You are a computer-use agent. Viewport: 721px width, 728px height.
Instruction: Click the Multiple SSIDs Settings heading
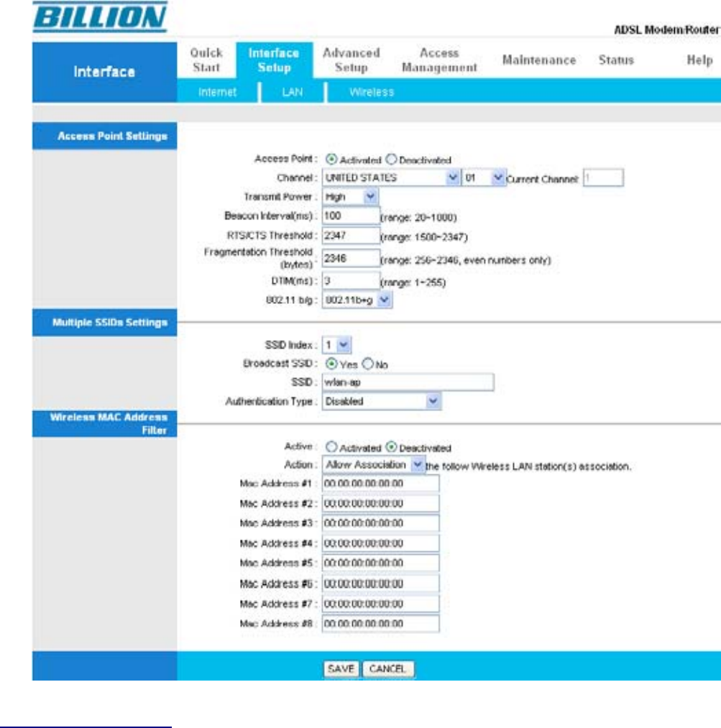[109, 322]
